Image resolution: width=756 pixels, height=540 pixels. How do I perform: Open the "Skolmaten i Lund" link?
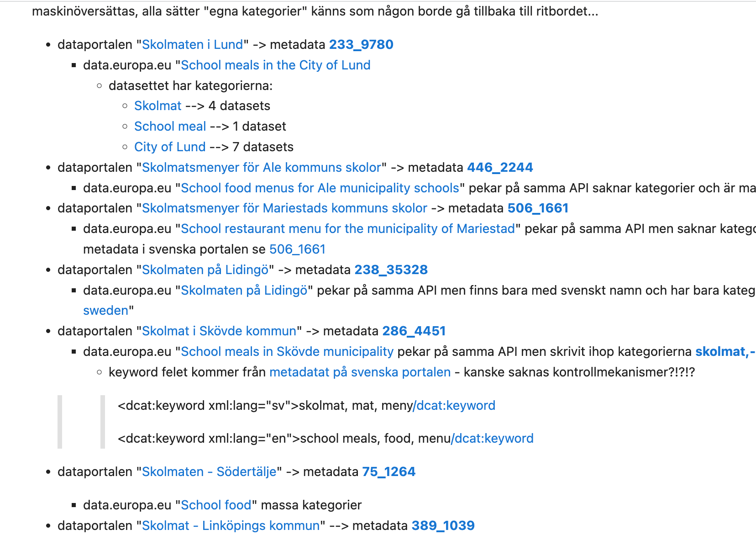coord(192,45)
